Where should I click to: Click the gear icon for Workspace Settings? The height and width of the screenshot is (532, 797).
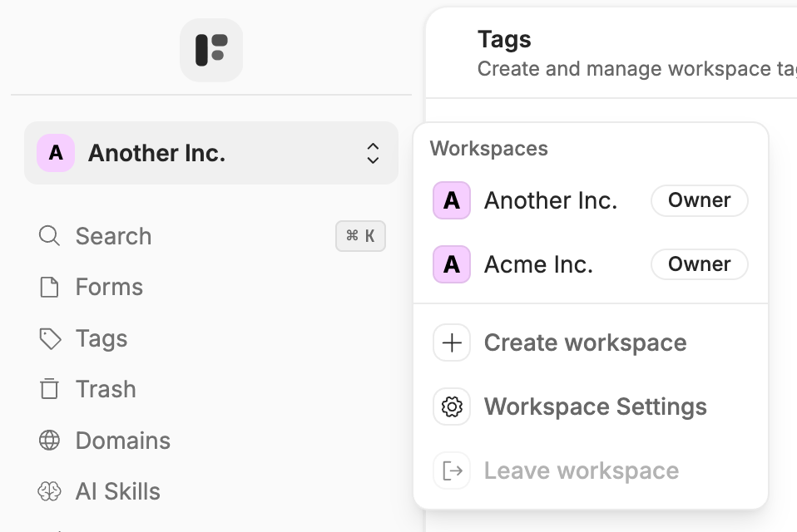tap(452, 406)
